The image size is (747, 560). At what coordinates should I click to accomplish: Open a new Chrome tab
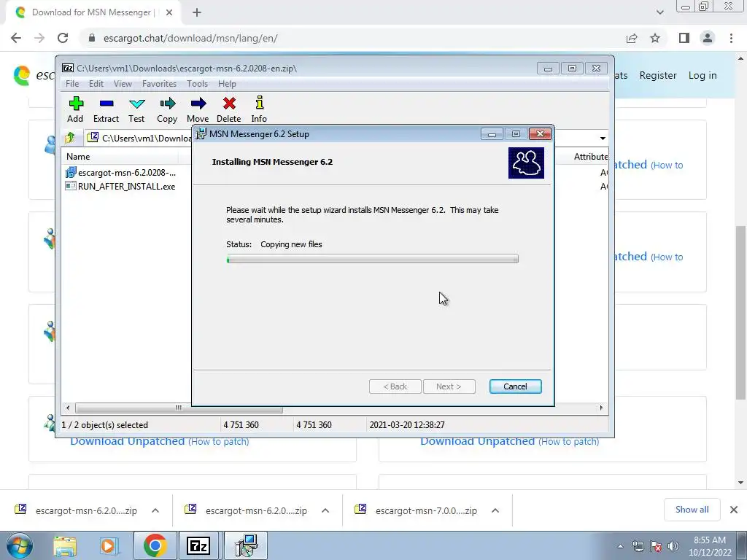(x=197, y=12)
